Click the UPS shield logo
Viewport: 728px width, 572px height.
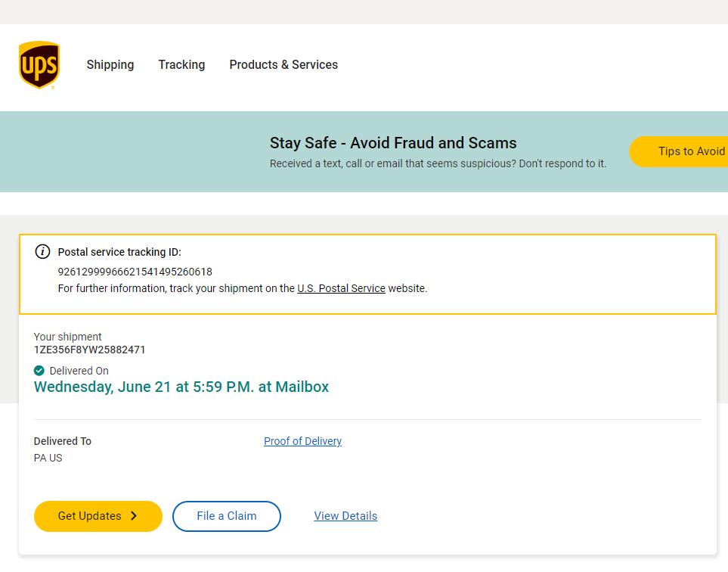pos(39,65)
